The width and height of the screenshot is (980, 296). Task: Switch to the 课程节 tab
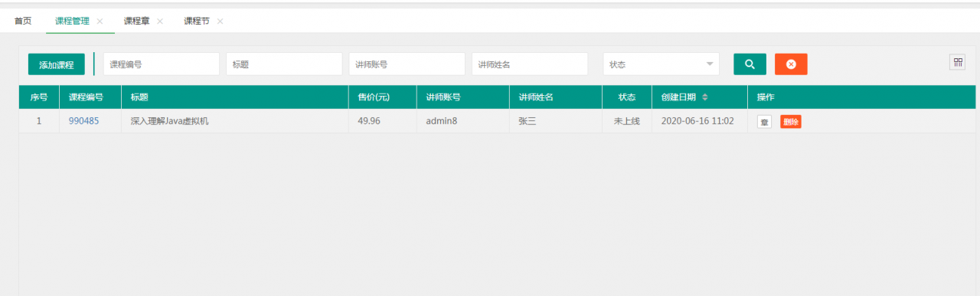click(197, 21)
